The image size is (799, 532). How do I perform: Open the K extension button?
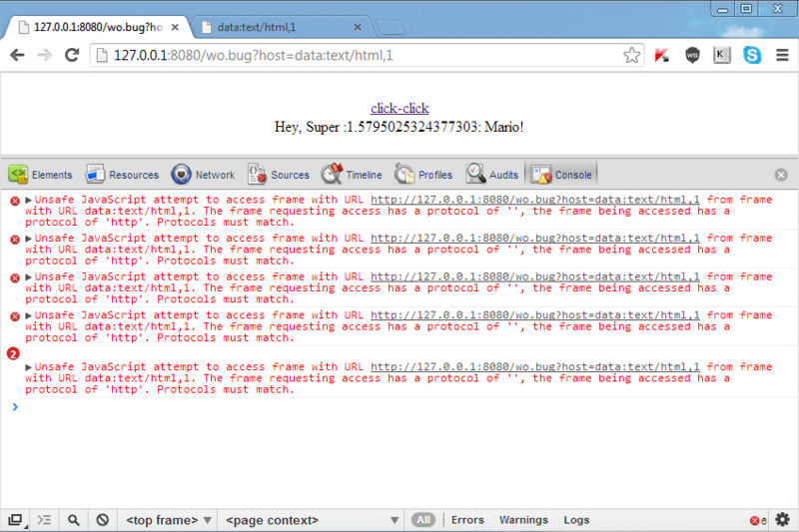pos(721,55)
